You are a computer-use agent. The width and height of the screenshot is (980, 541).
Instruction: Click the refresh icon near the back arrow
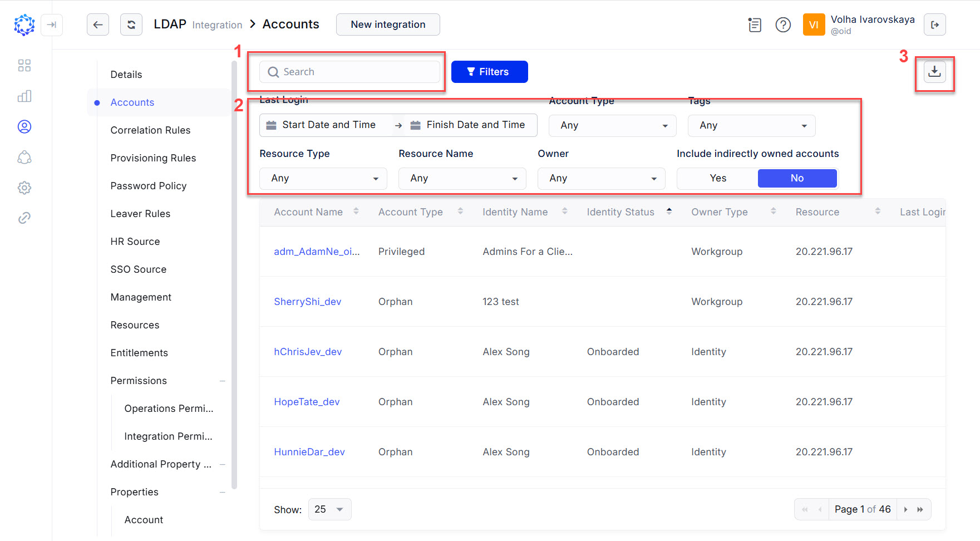(x=131, y=24)
